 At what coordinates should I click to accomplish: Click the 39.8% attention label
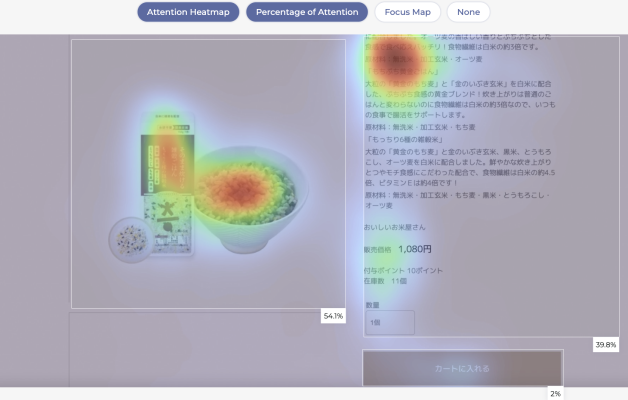tap(605, 345)
